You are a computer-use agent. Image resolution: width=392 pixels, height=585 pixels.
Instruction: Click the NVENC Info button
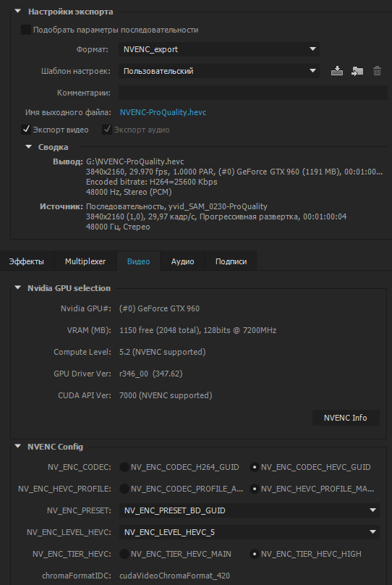(x=346, y=418)
